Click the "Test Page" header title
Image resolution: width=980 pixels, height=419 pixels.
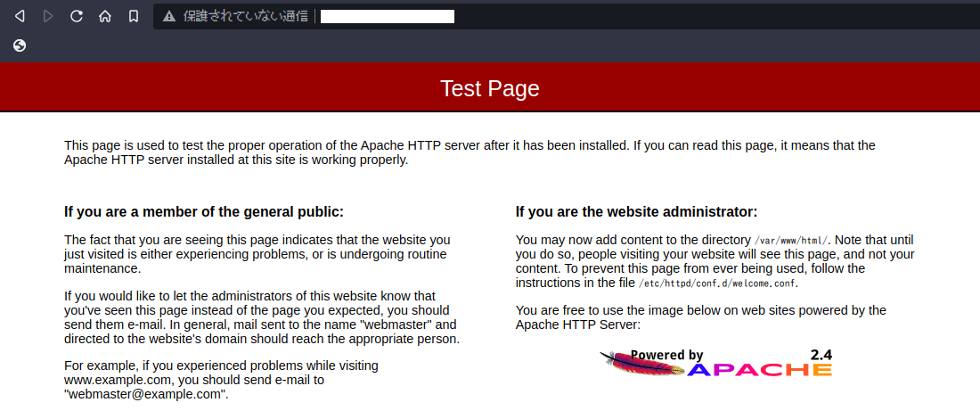(x=489, y=88)
